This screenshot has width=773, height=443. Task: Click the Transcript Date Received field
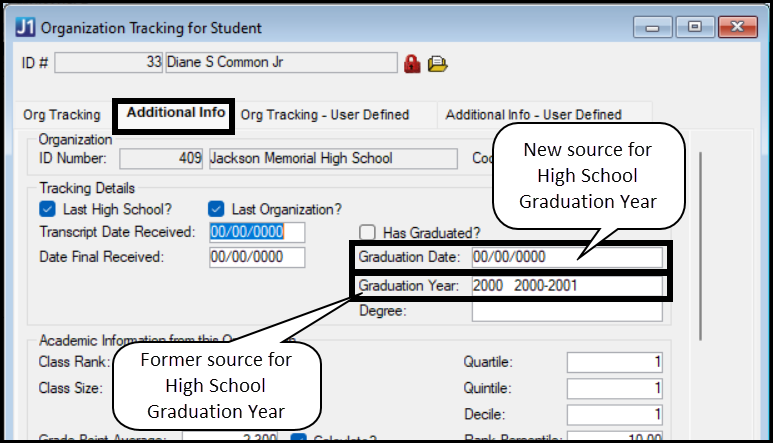click(257, 232)
